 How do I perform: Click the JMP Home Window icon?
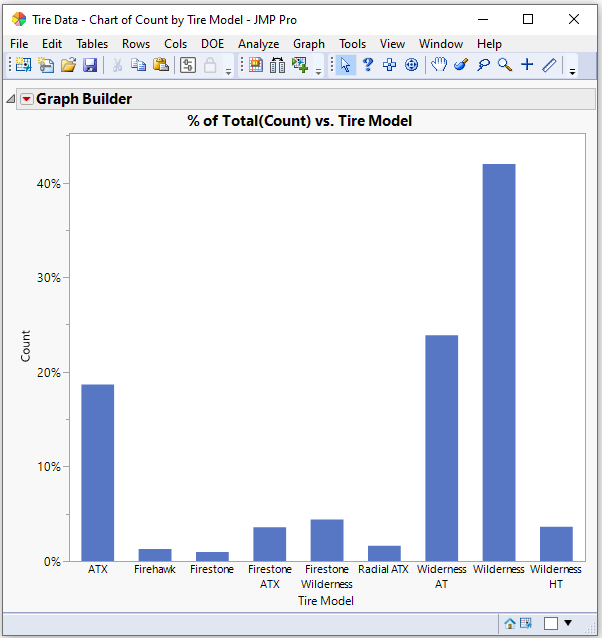(510, 623)
